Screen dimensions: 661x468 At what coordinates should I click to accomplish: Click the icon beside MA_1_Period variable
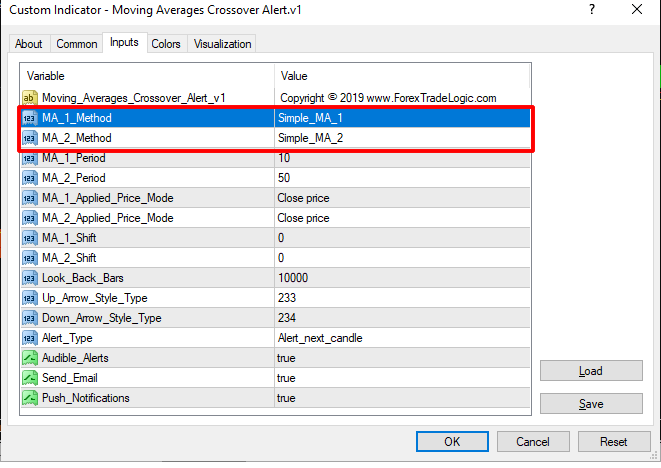pos(30,158)
